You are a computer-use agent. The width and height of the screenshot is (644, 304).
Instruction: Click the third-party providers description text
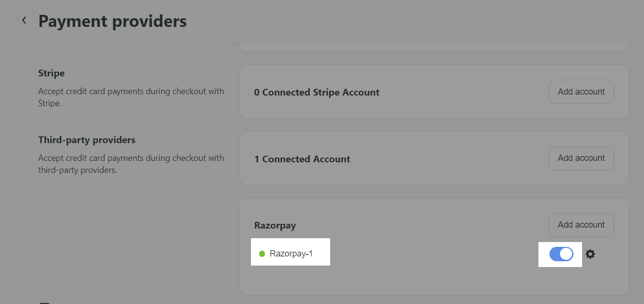point(131,164)
